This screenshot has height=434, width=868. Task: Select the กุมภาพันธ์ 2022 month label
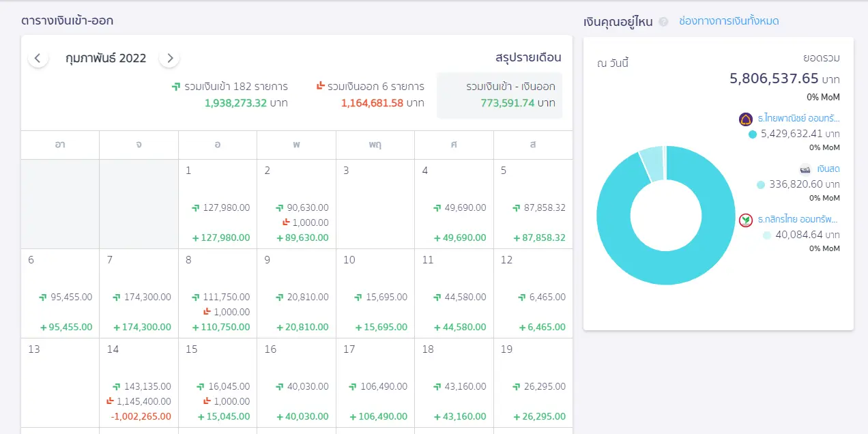coord(106,58)
